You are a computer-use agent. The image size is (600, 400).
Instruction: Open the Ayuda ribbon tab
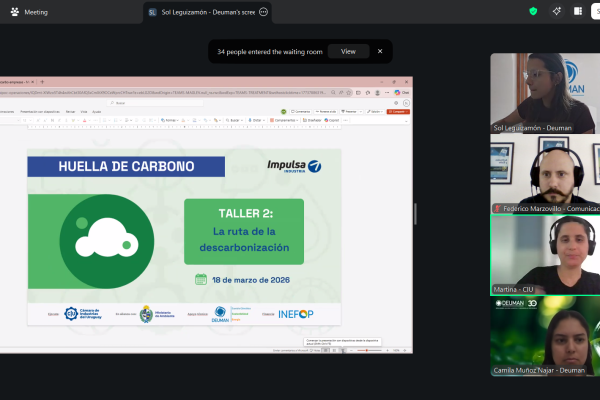pyautogui.click(x=96, y=112)
